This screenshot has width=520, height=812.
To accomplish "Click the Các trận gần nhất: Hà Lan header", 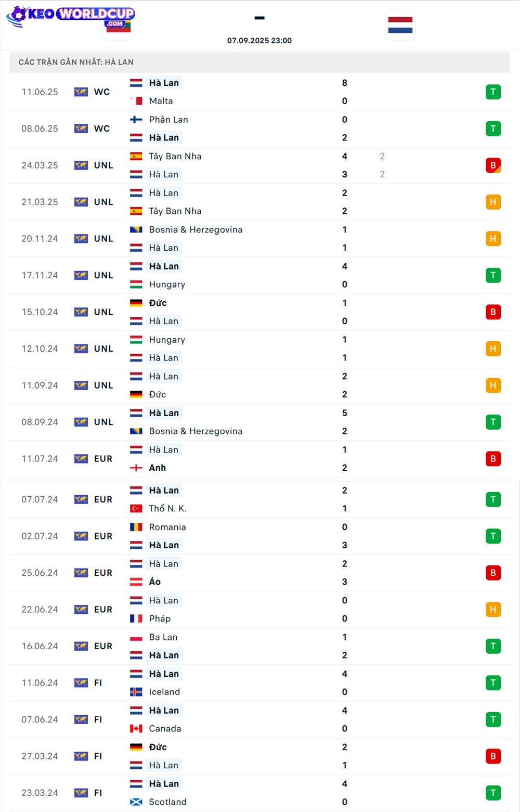I will (76, 62).
